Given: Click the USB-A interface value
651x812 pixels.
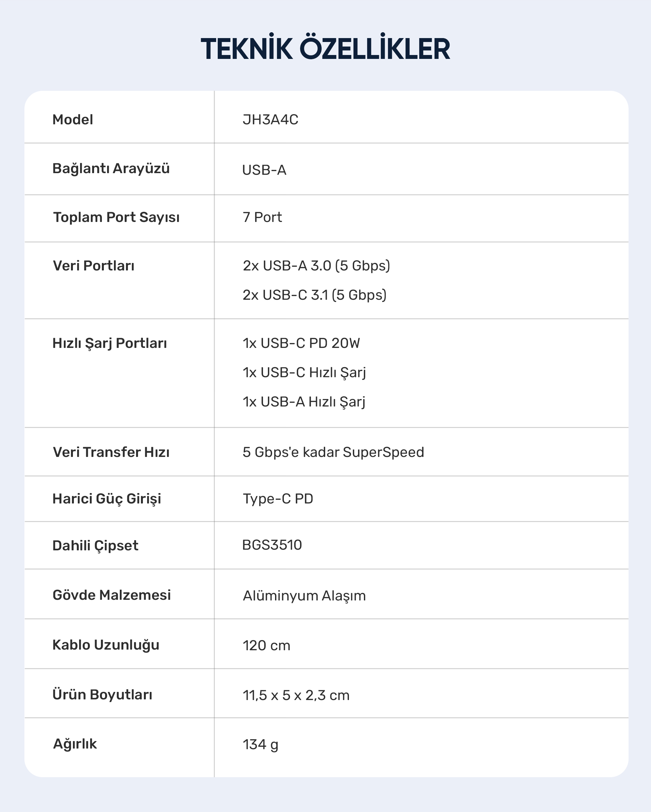Looking at the screenshot, I should click(264, 170).
